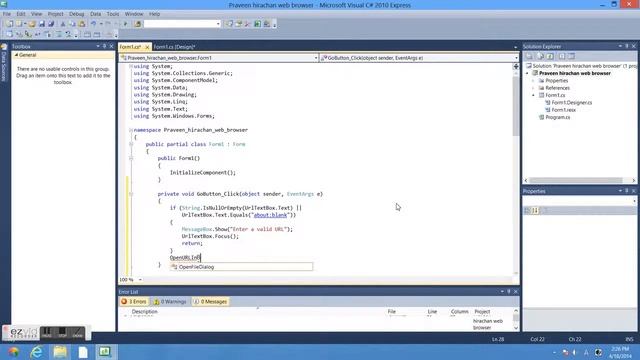The image size is (640, 360).
Task: Click the ezvid Stop button
Action: point(62,333)
